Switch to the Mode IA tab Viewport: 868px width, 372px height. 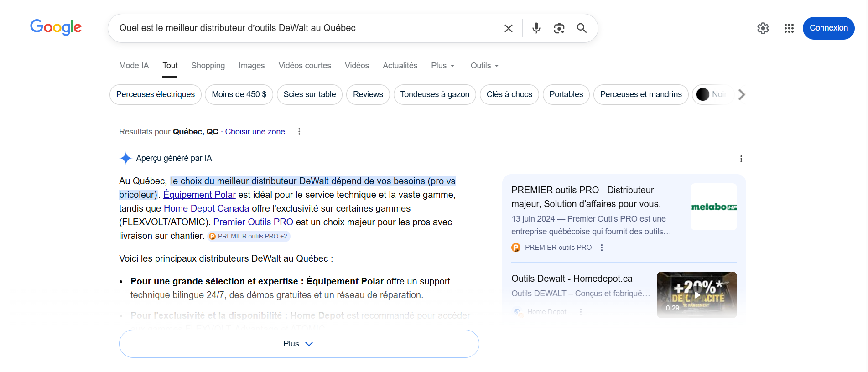coord(134,66)
